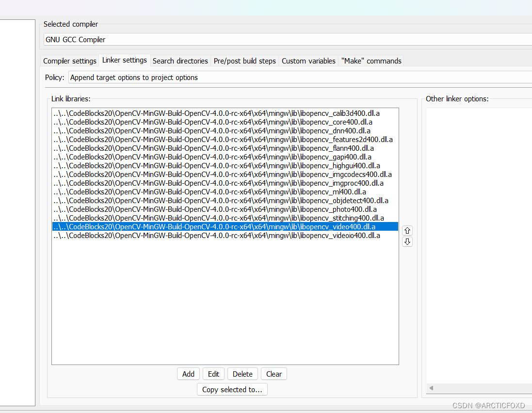The height and width of the screenshot is (413, 532).
Task: Select libopencv_videoio400.dll.a library entry
Action: coord(225,236)
